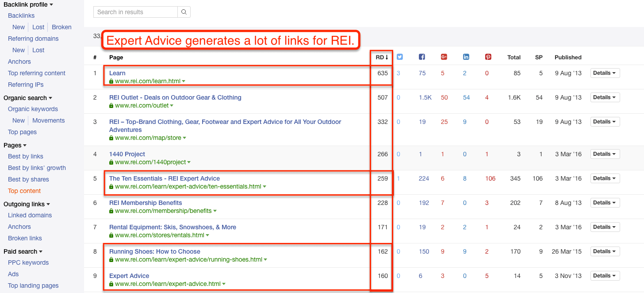Screen dimensions: 644x293
Task: Open Details dropdown for 1440 Project row
Action: pos(605,154)
